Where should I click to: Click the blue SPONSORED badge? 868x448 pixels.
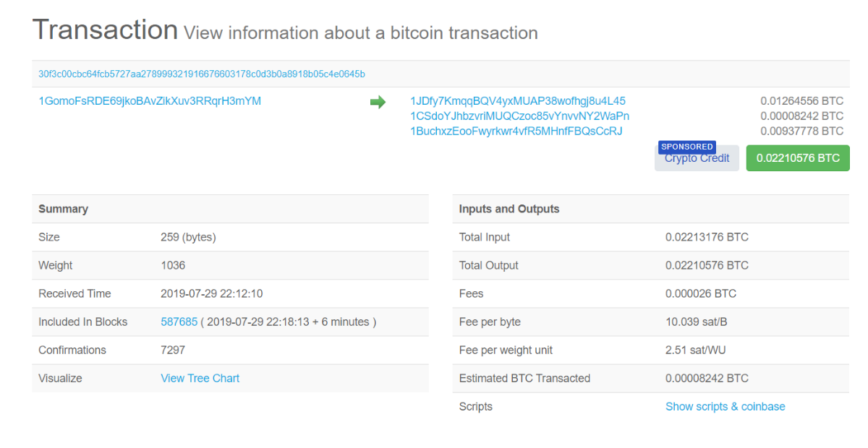click(686, 147)
